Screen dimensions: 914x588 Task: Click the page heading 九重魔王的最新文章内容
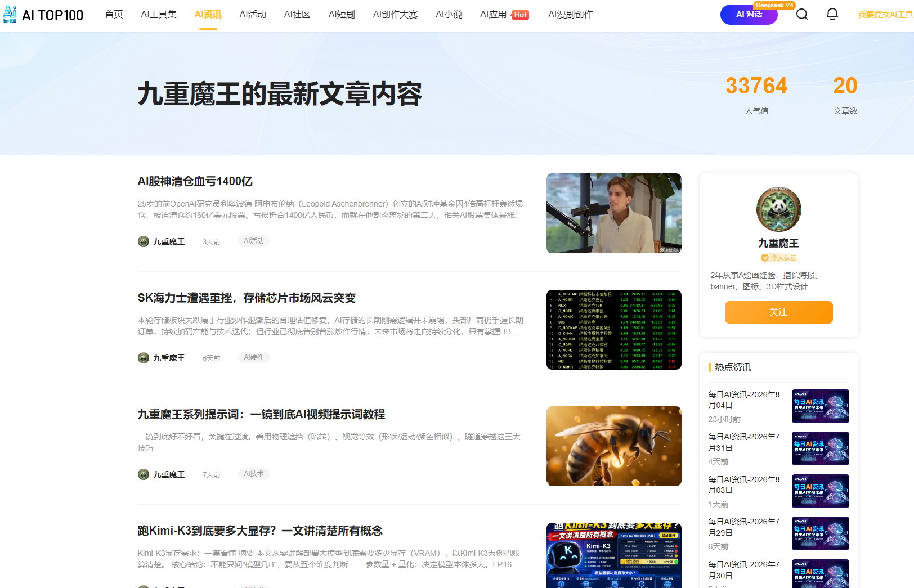280,94
